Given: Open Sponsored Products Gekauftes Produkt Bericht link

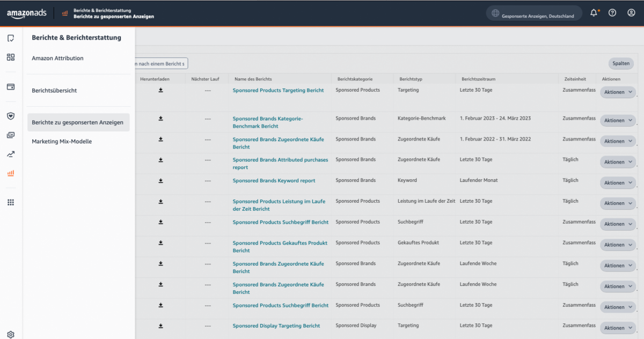Looking at the screenshot, I should [280, 247].
